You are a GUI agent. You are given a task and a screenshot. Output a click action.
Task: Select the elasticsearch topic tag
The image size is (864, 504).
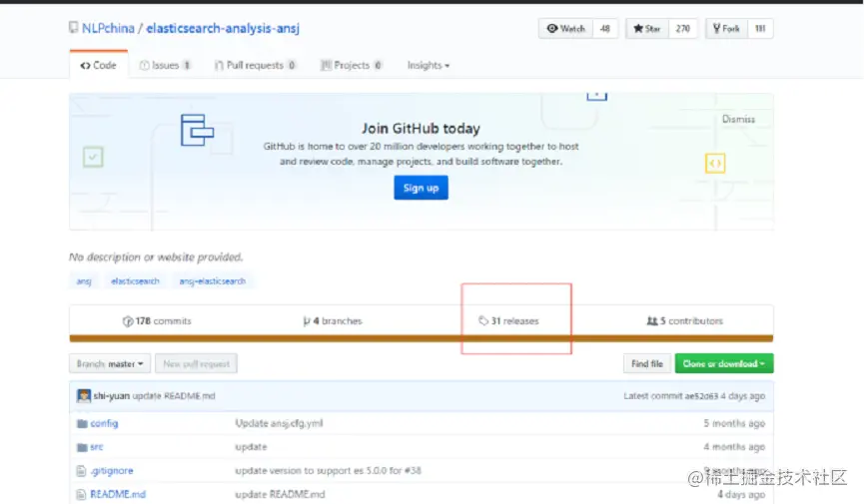[135, 280]
